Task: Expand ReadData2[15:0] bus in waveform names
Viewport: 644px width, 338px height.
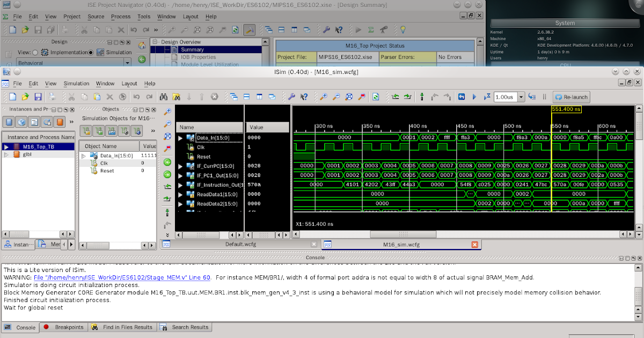Action: click(180, 204)
